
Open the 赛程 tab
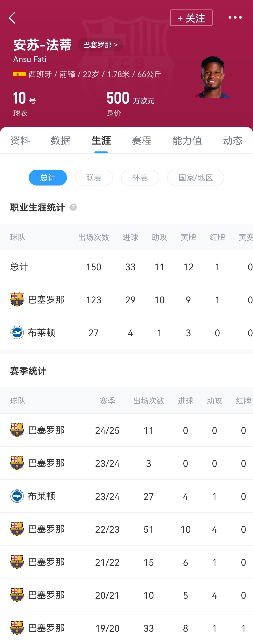pyautogui.click(x=142, y=140)
